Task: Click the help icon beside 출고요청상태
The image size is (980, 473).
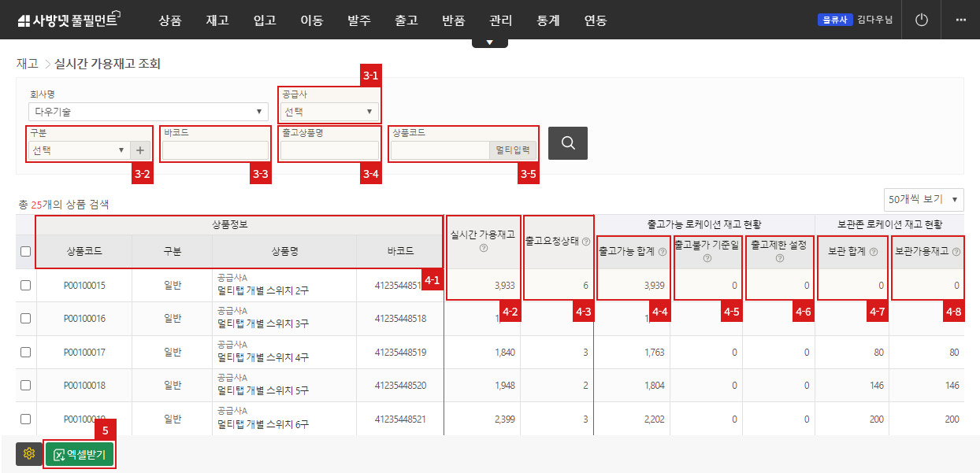Action: point(585,242)
